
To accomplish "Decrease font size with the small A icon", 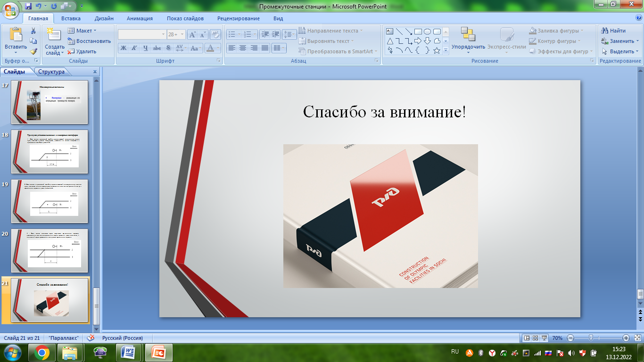I will tap(203, 34).
